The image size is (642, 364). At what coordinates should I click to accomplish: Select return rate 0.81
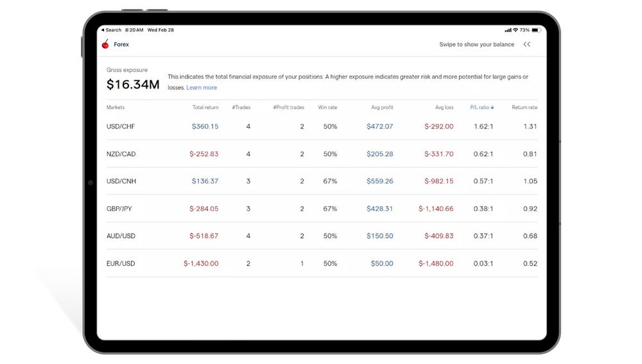pos(530,154)
